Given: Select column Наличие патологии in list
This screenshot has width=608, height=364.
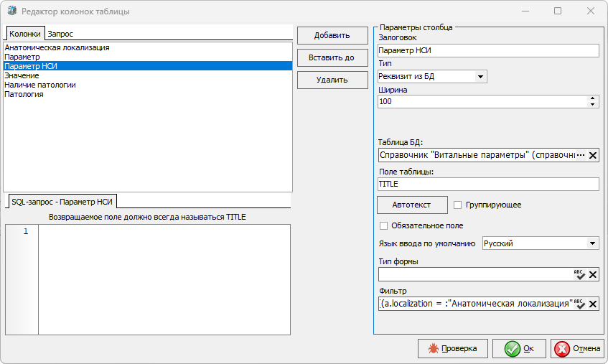Looking at the screenshot, I should point(147,85).
